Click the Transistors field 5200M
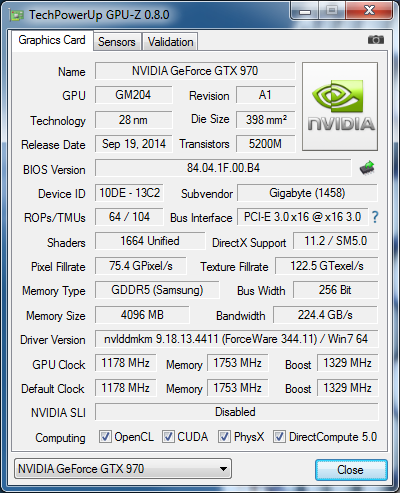 click(x=266, y=144)
